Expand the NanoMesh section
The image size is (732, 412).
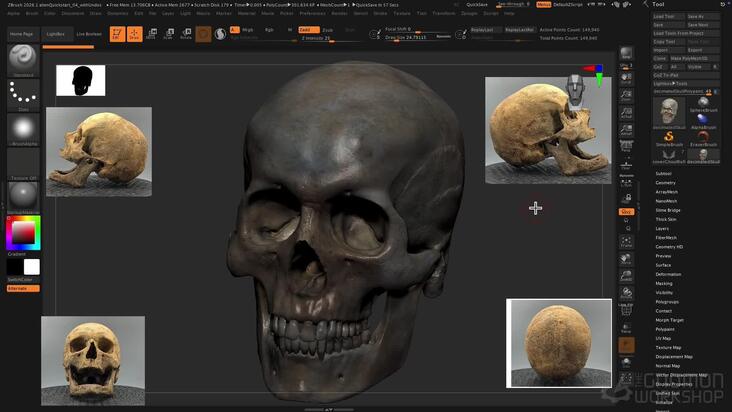(666, 201)
